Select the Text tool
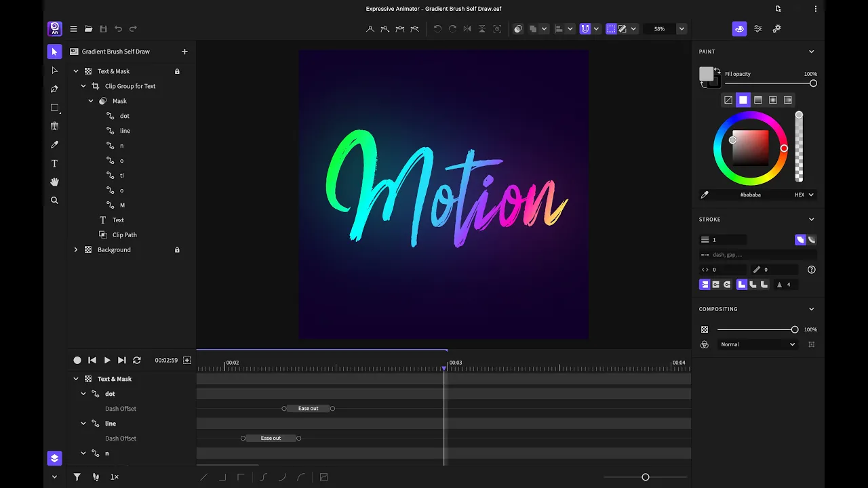The width and height of the screenshot is (868, 488). click(x=54, y=163)
